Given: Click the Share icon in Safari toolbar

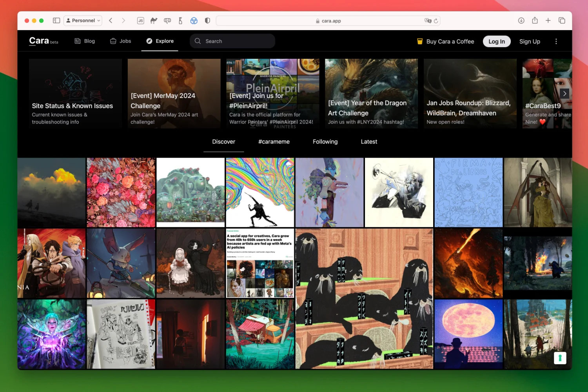Looking at the screenshot, I should click(535, 20).
